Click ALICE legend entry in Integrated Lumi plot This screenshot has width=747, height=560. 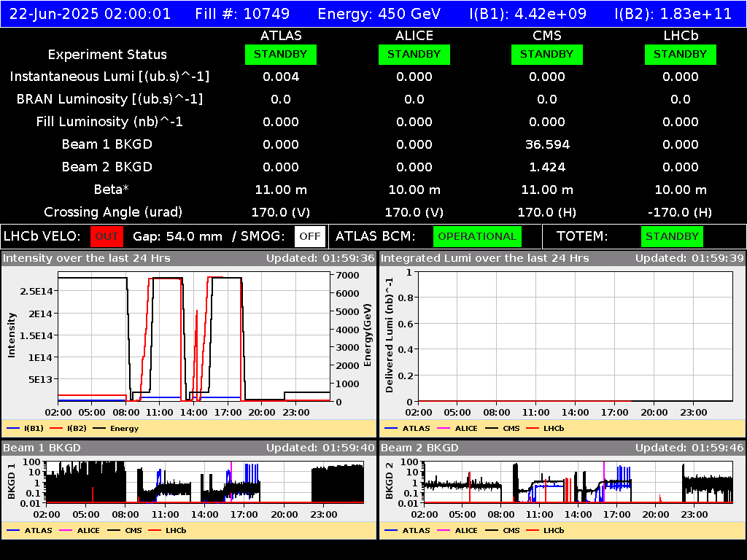457,429
